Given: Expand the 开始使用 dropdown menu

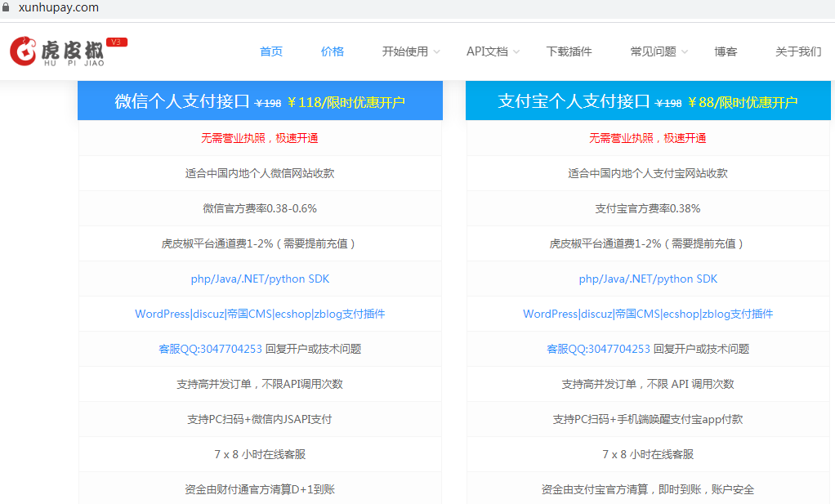Looking at the screenshot, I should pos(410,51).
